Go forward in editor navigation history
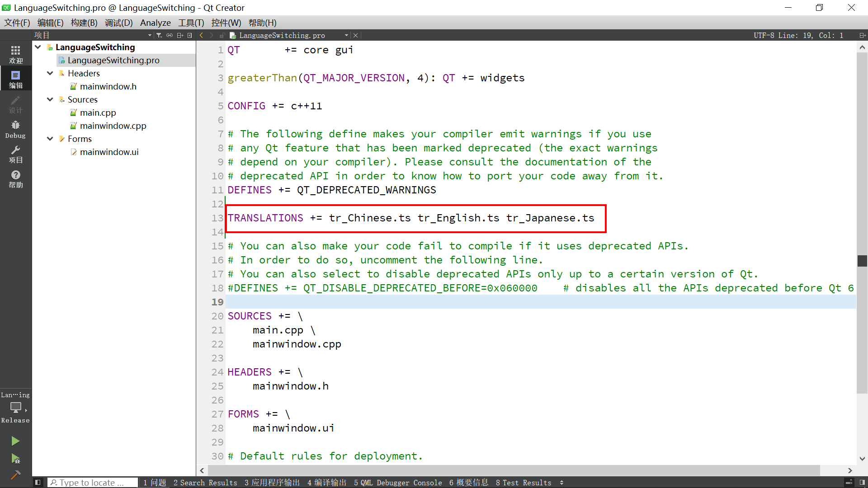The image size is (868, 488). pos(211,35)
